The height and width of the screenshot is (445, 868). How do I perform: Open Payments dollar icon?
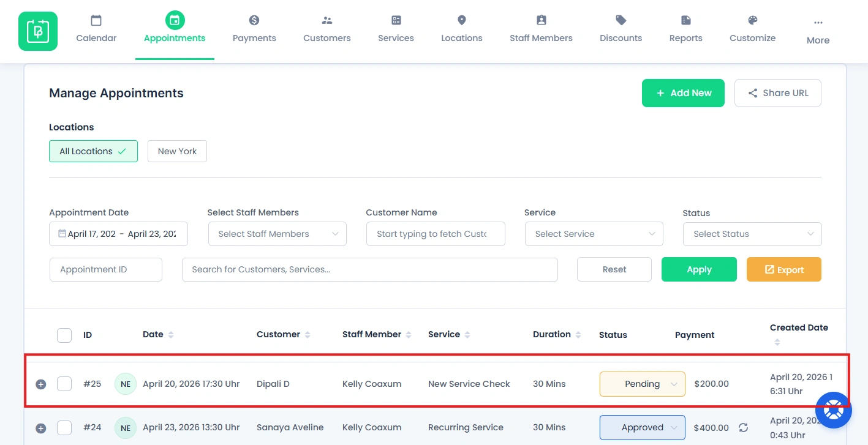click(254, 20)
